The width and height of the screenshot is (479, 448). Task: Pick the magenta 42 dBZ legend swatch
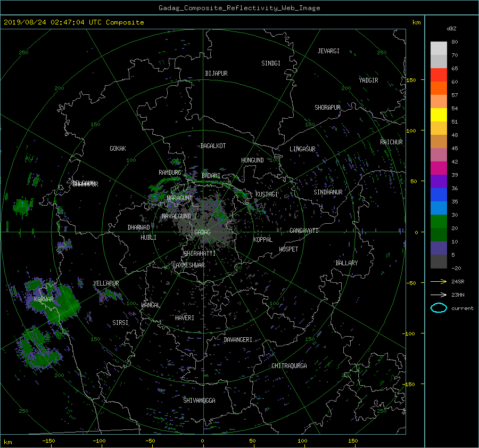pyautogui.click(x=439, y=168)
